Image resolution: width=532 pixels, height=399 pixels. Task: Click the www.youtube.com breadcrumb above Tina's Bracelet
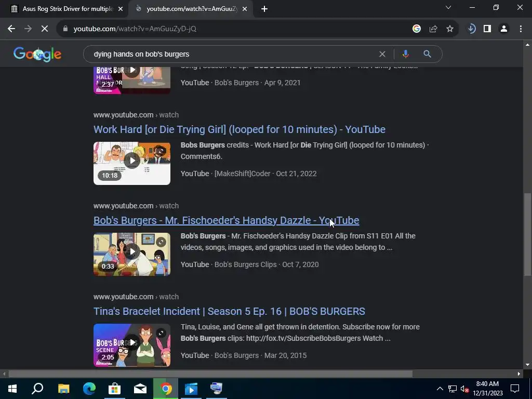click(x=124, y=297)
